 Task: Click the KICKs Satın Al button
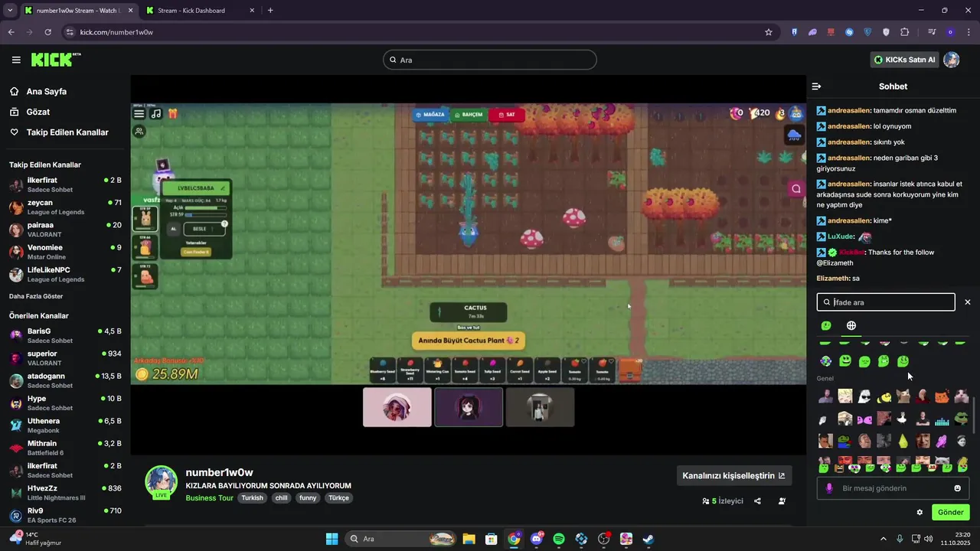[x=904, y=60]
